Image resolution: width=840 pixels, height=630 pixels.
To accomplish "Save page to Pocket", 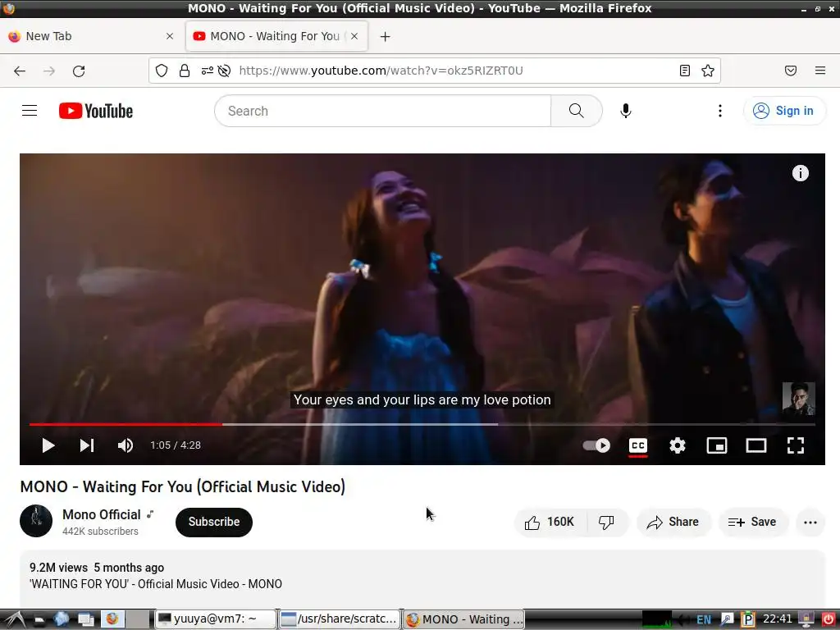I will pyautogui.click(x=791, y=71).
